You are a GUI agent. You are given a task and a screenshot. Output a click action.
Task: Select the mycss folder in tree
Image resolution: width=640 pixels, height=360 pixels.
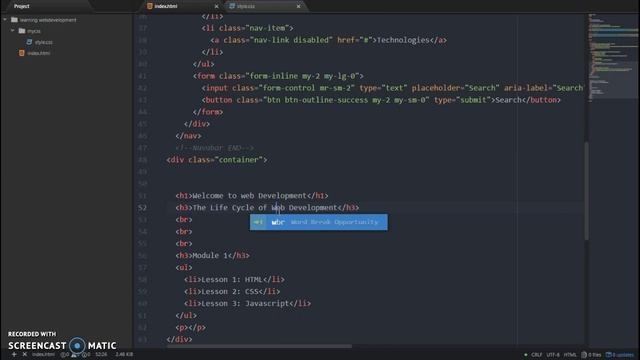[x=34, y=31]
